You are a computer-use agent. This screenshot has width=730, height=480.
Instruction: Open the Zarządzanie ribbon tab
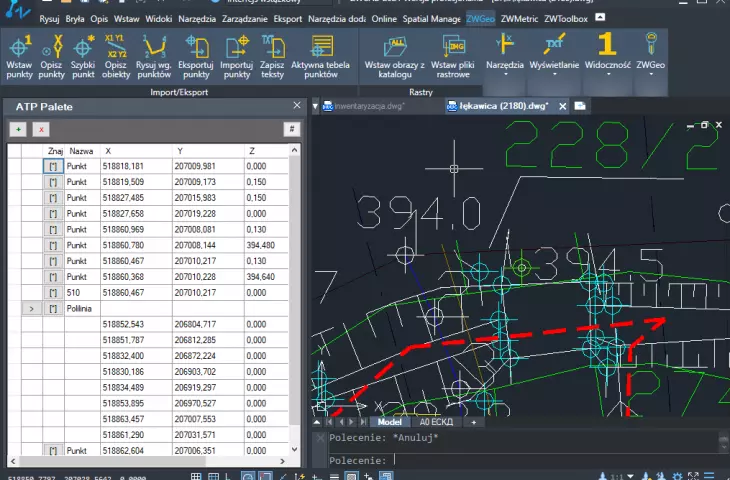[244, 19]
